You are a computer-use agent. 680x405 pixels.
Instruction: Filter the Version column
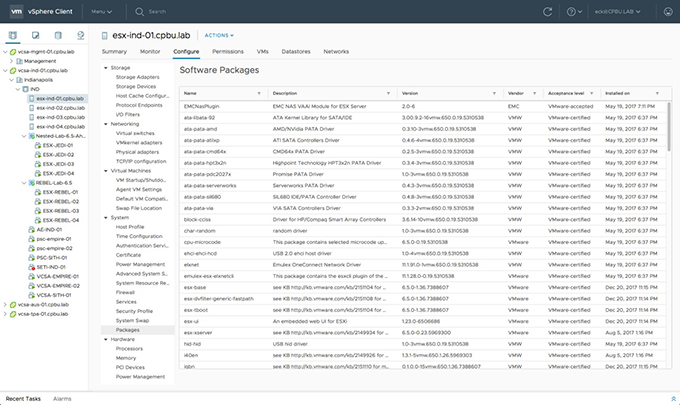tap(494, 93)
